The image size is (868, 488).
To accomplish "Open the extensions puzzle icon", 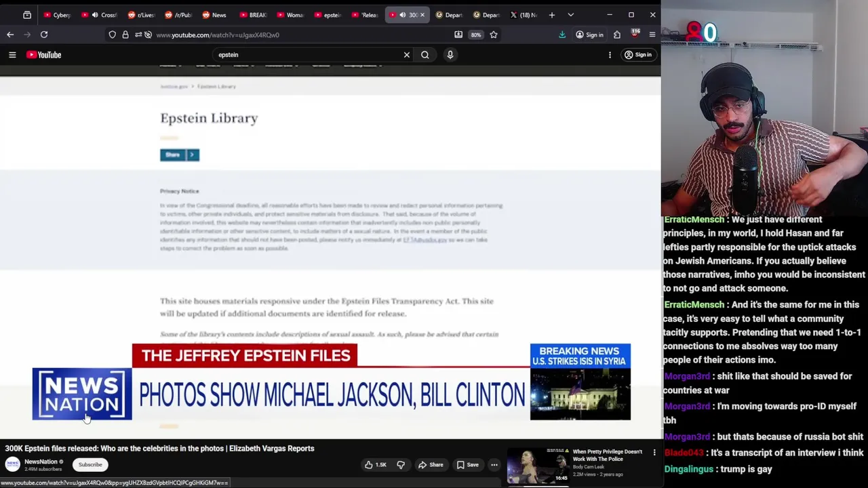I will point(617,35).
